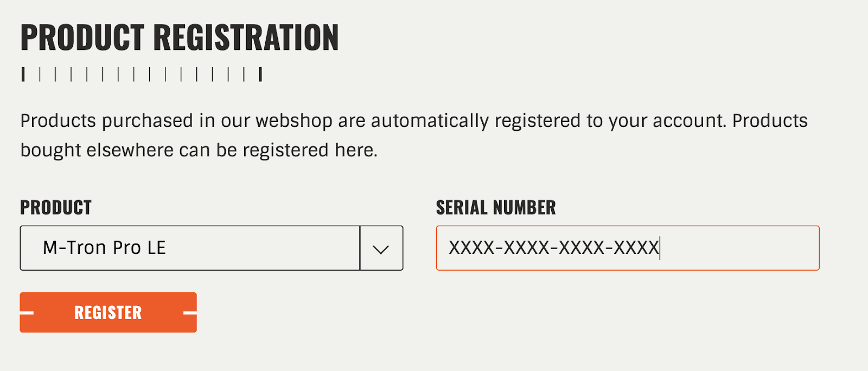Image resolution: width=868 pixels, height=371 pixels.
Task: Click the divider line beside dropdown chevron
Action: pos(360,248)
